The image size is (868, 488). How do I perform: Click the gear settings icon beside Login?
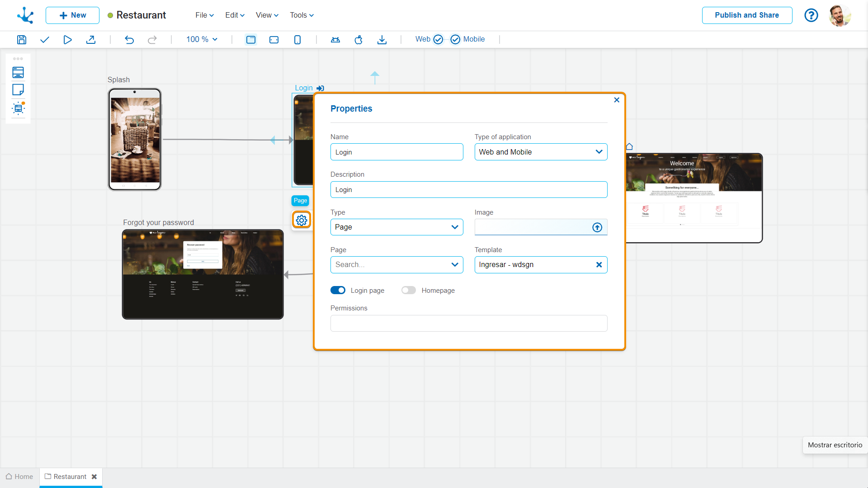pyautogui.click(x=302, y=220)
